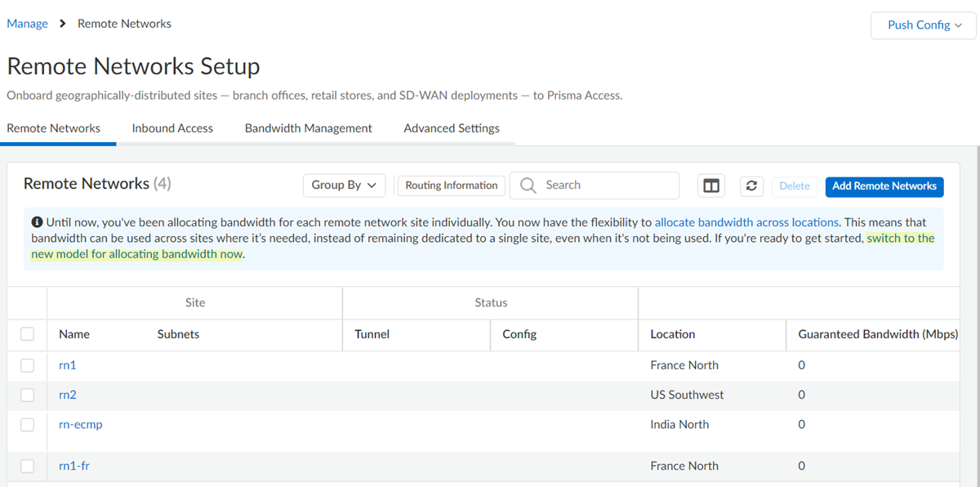
Task: Navigate back via the Manage breadcrumb
Action: tap(27, 24)
